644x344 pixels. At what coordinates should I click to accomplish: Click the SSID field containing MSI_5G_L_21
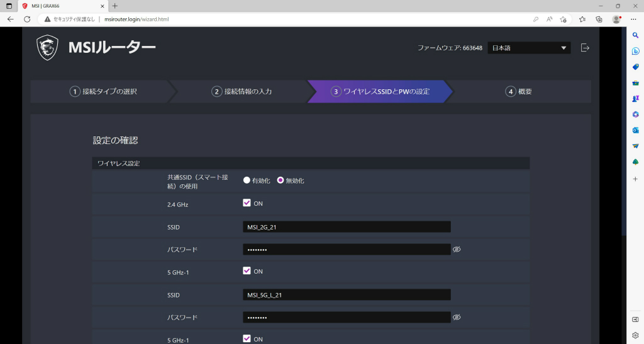(347, 295)
